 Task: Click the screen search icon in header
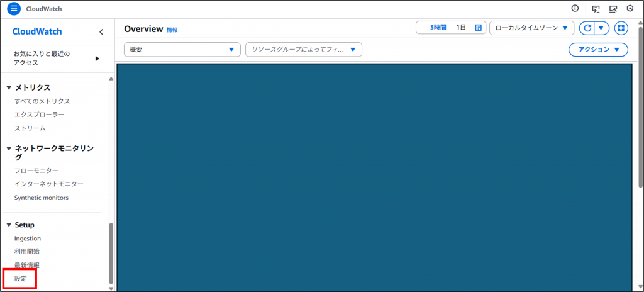click(613, 9)
